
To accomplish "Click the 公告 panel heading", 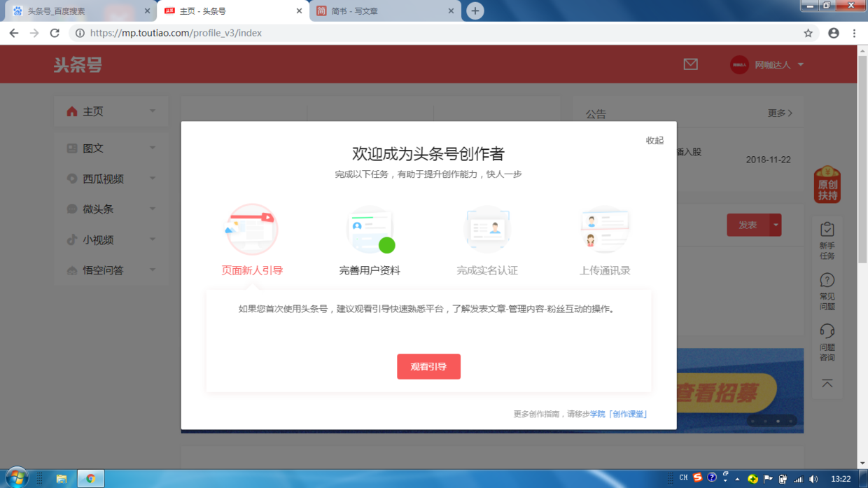I will point(596,114).
